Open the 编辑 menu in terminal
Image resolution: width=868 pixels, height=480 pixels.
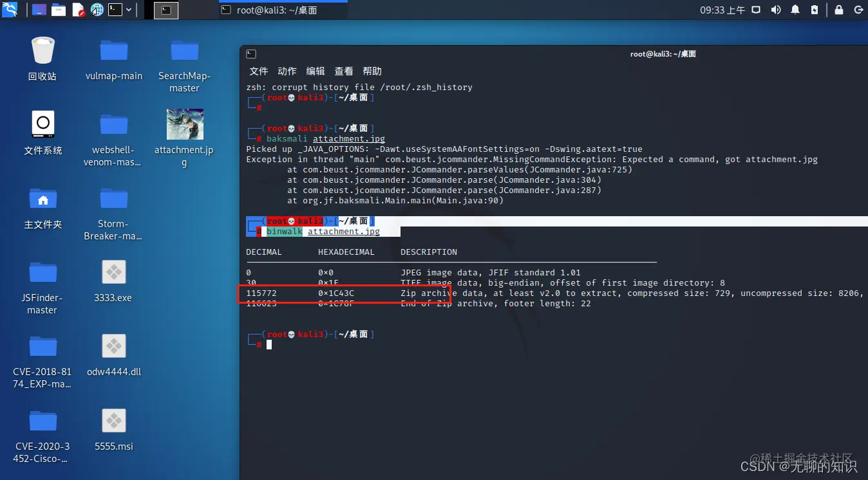[x=316, y=71]
